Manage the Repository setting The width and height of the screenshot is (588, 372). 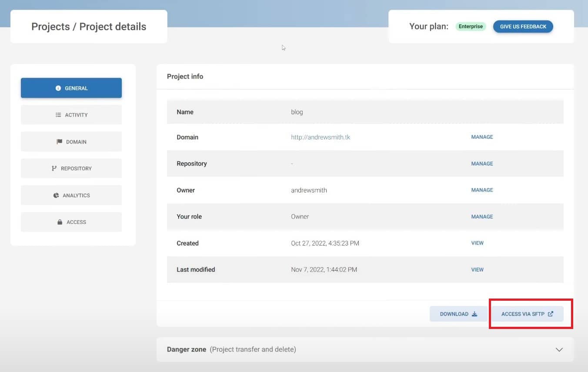point(482,164)
